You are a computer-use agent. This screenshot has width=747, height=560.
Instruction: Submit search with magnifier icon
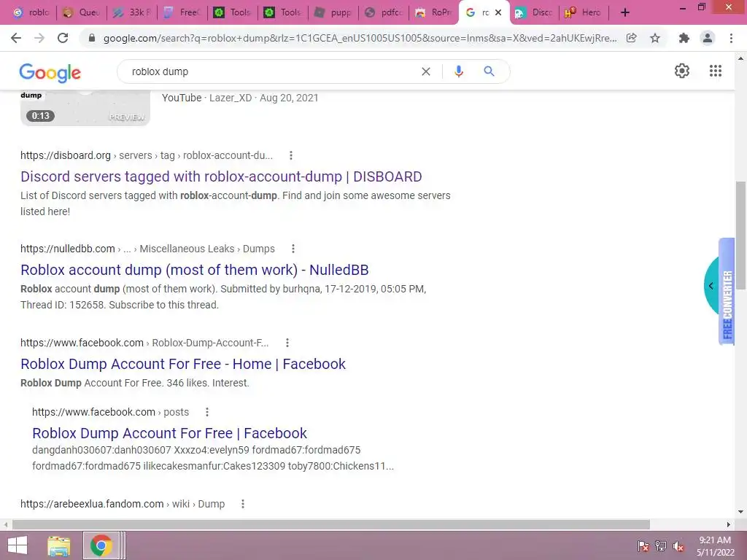pyautogui.click(x=489, y=71)
